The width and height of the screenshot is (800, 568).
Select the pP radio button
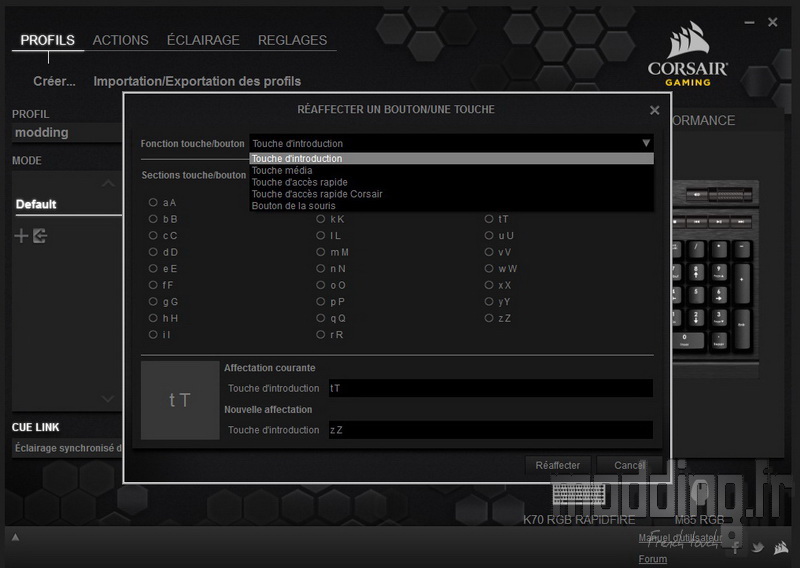point(320,301)
